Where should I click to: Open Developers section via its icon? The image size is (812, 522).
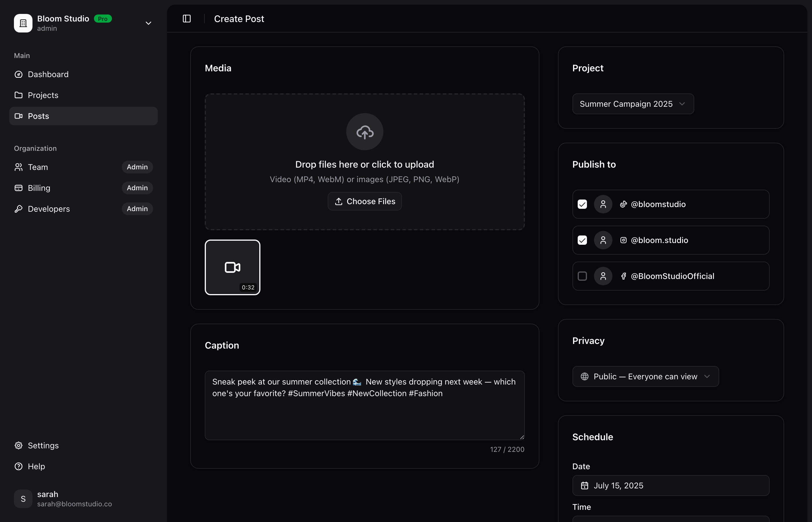point(19,209)
